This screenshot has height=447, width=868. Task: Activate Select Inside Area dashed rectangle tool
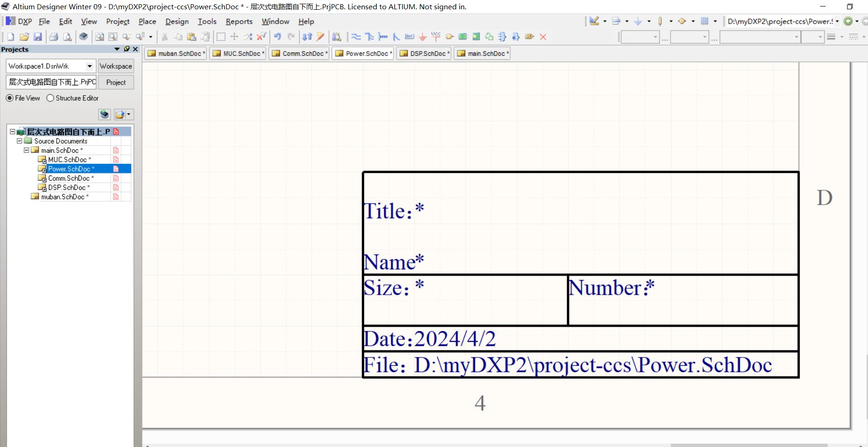(x=221, y=37)
